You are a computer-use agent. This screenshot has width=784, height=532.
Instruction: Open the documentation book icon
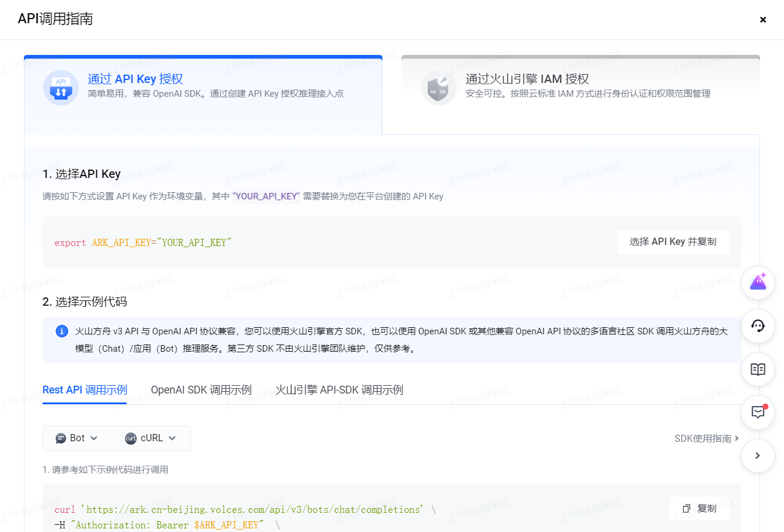(x=758, y=369)
